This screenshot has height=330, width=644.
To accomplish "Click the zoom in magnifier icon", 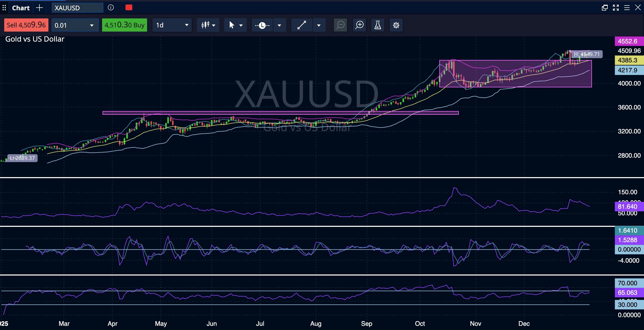I will 359,25.
